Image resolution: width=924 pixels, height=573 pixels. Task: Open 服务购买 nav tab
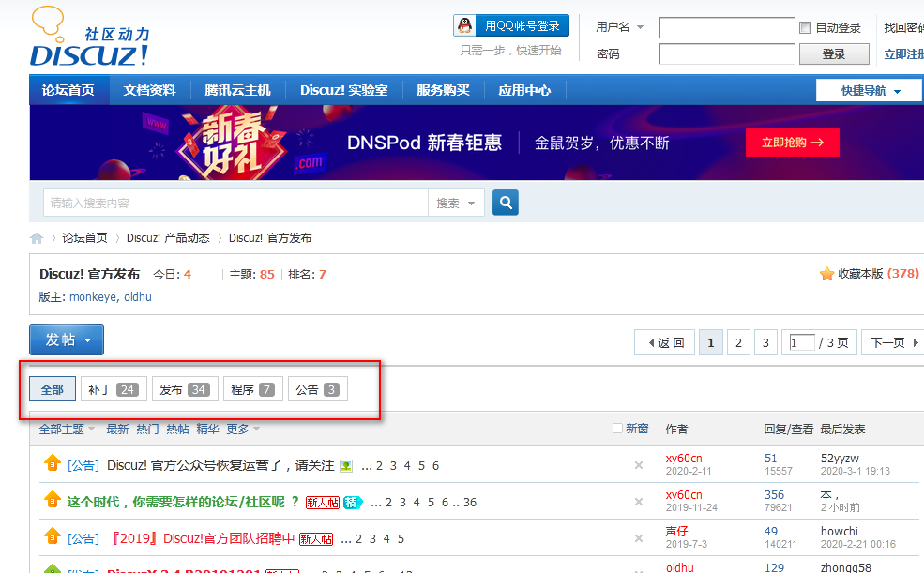(443, 90)
